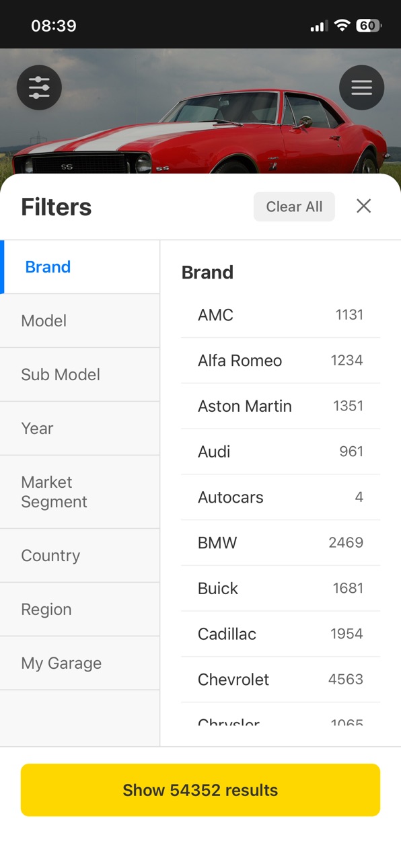
Task: Select the Brand filter tab
Action: coord(80,267)
